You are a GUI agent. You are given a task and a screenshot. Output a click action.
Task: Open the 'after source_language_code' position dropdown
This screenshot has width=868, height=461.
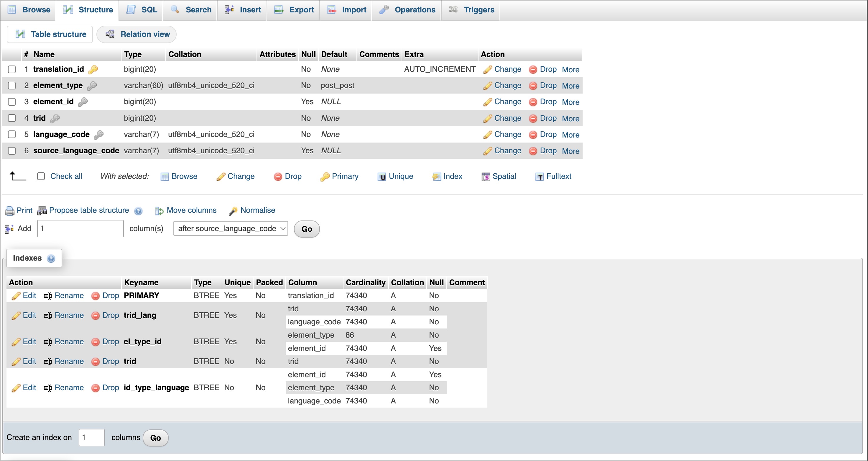pos(231,229)
